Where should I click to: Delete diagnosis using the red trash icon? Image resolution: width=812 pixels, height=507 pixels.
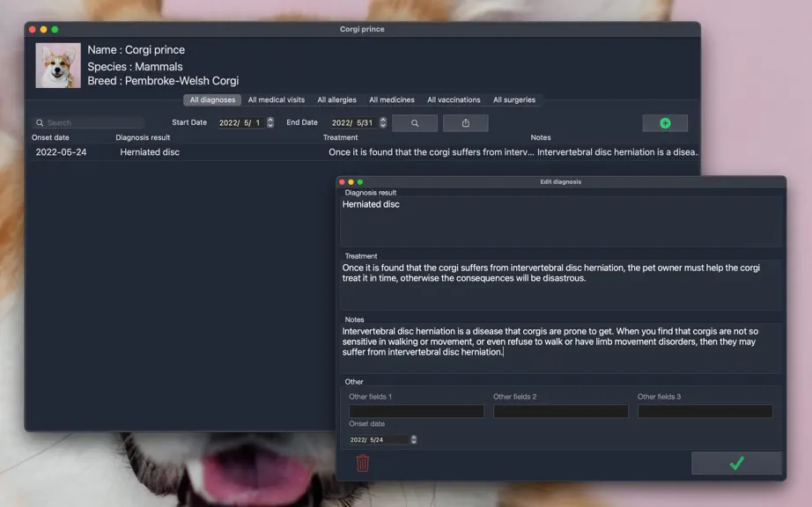(363, 463)
